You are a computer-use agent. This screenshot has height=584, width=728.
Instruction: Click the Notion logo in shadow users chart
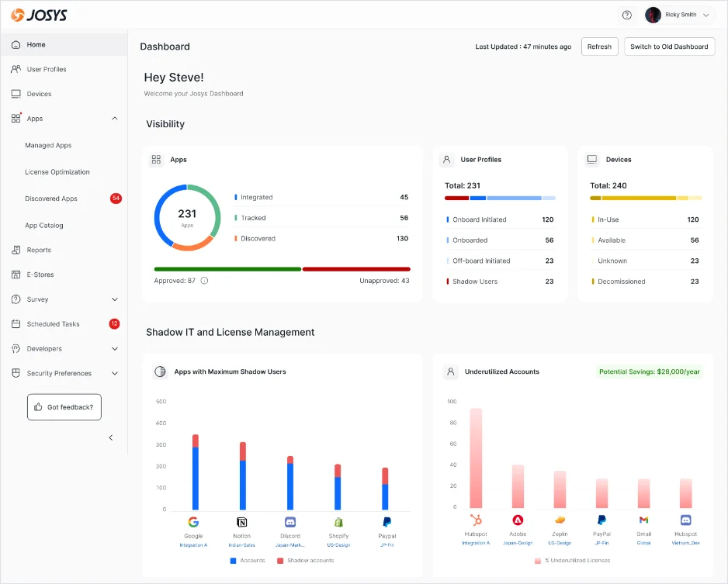pos(242,522)
